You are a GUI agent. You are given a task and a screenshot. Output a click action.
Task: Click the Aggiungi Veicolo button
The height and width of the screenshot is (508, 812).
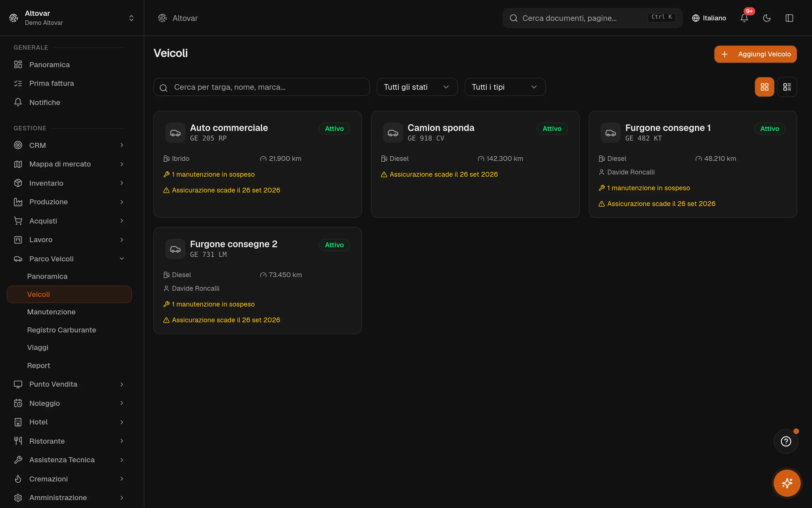[755, 54]
